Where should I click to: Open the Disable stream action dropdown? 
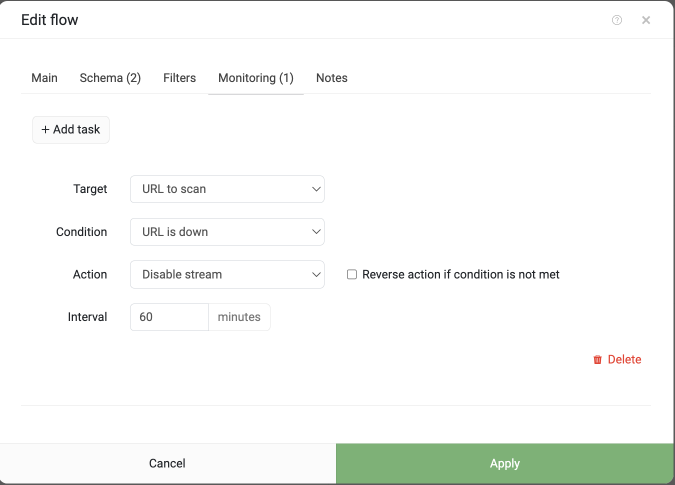(227, 275)
